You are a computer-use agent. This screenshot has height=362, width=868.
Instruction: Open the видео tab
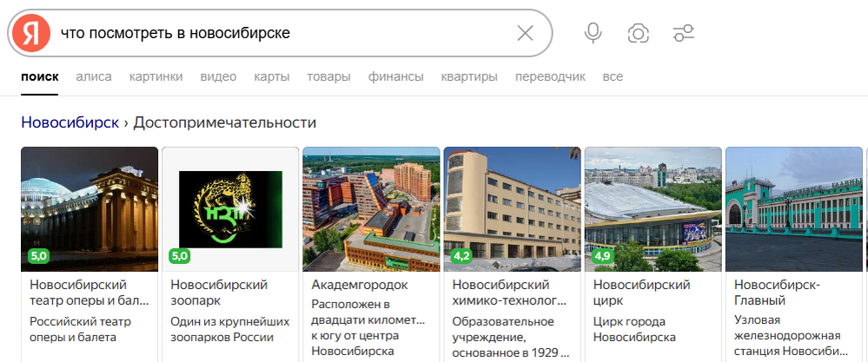[218, 76]
